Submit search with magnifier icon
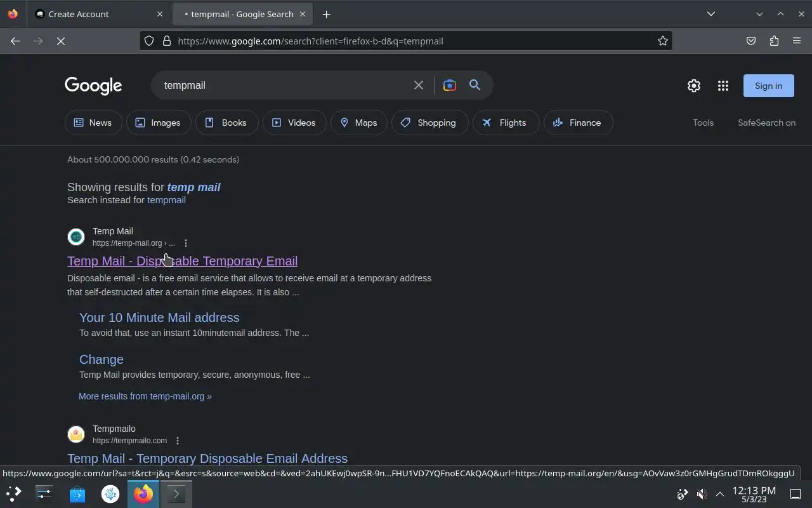812x508 pixels. tap(475, 85)
